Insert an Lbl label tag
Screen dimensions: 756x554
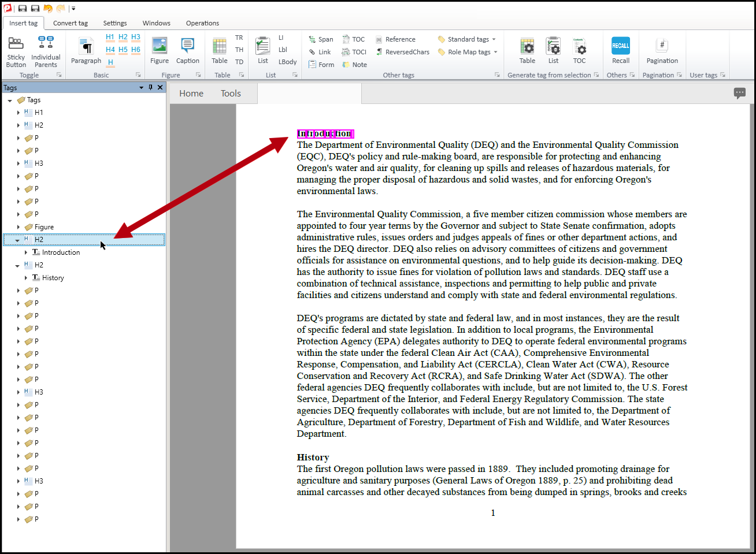283,50
